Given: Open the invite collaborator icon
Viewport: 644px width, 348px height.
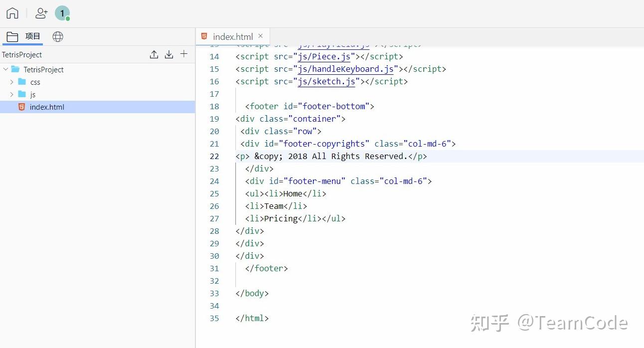Looking at the screenshot, I should pyautogui.click(x=41, y=13).
